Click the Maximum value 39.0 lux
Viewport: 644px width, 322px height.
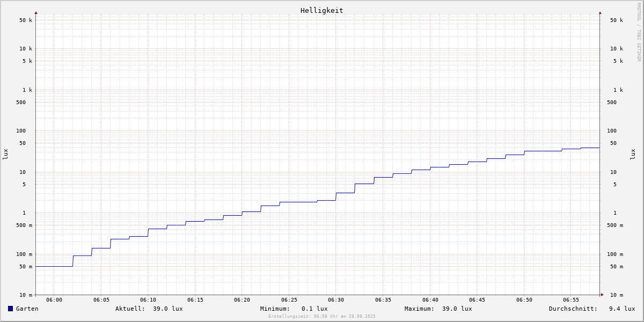pos(457,309)
